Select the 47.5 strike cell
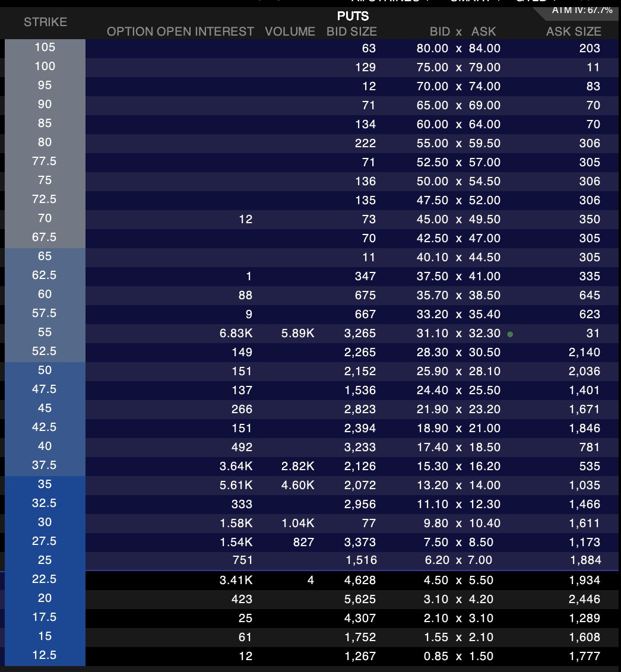The width and height of the screenshot is (621, 672). tap(45, 389)
